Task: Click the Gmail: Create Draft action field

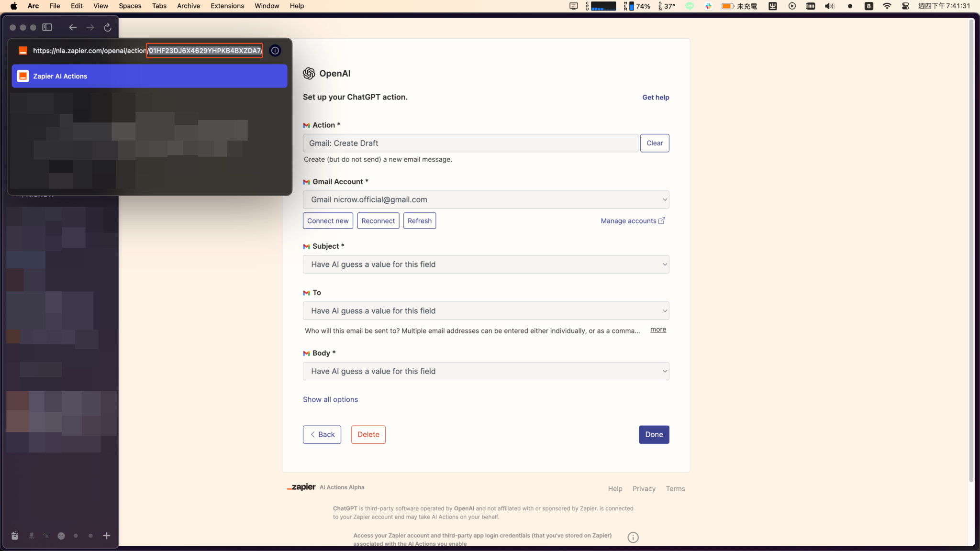Action: [470, 143]
